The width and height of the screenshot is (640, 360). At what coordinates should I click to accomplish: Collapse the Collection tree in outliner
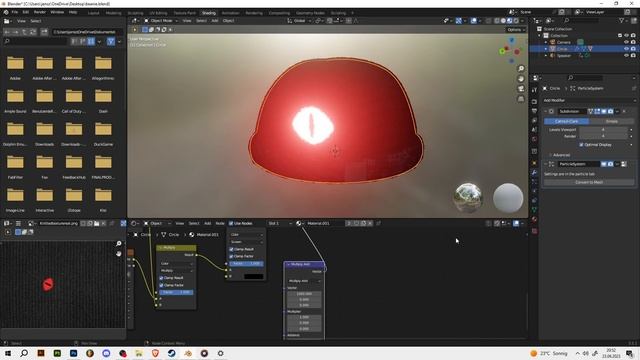coord(540,36)
